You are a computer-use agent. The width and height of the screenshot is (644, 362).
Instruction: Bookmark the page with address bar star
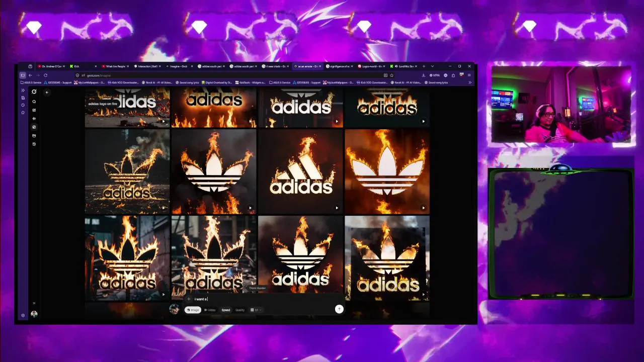click(x=391, y=75)
